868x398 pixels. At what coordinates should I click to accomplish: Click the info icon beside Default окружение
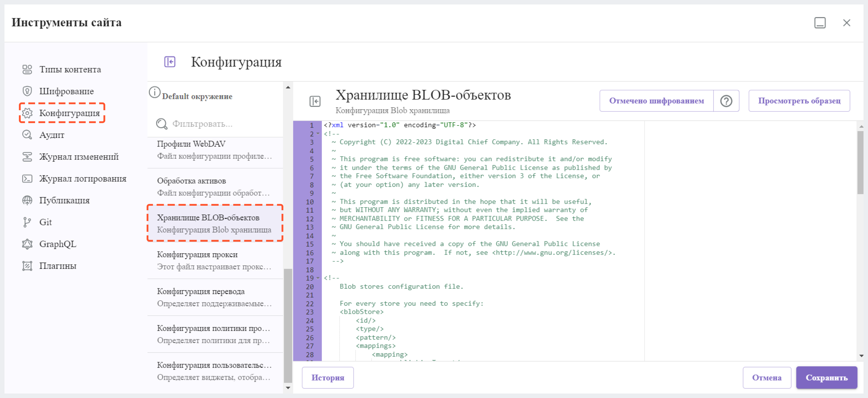pyautogui.click(x=154, y=93)
